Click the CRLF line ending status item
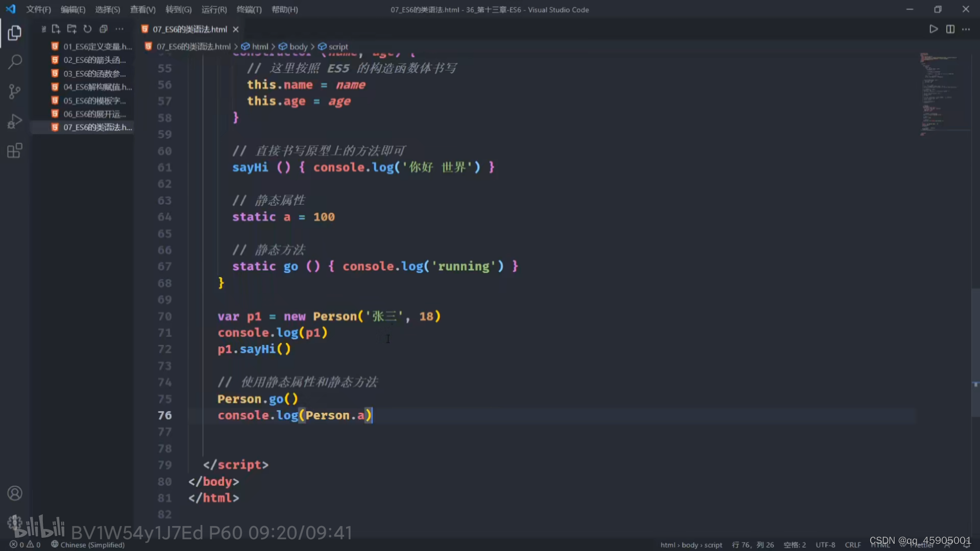 coord(852,545)
